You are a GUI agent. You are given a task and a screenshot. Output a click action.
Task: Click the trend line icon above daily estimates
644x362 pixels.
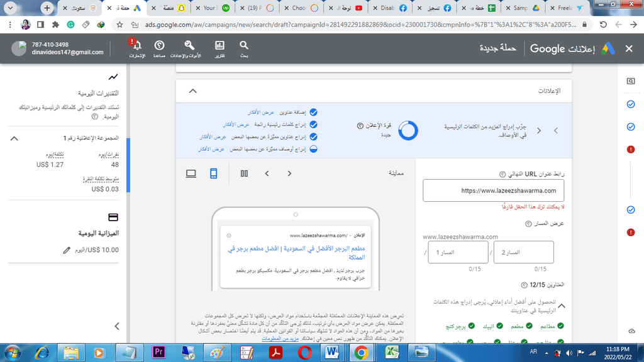[x=113, y=77]
